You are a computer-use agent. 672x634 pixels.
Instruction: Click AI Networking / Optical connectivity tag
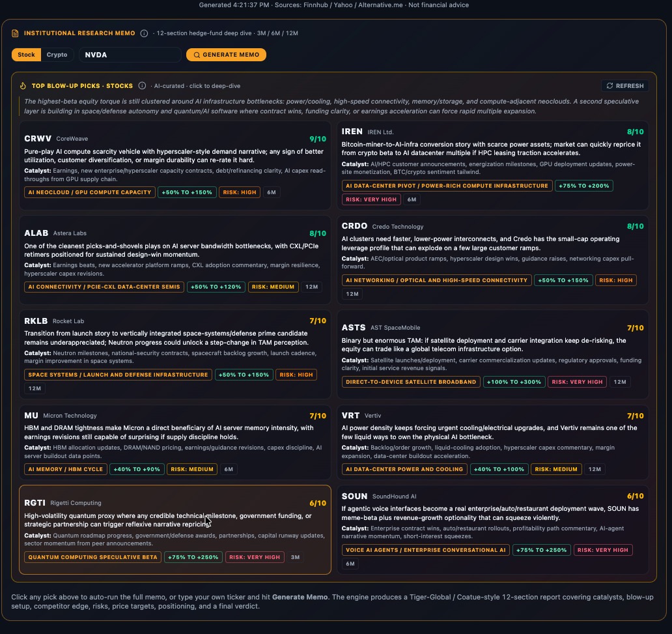click(436, 280)
